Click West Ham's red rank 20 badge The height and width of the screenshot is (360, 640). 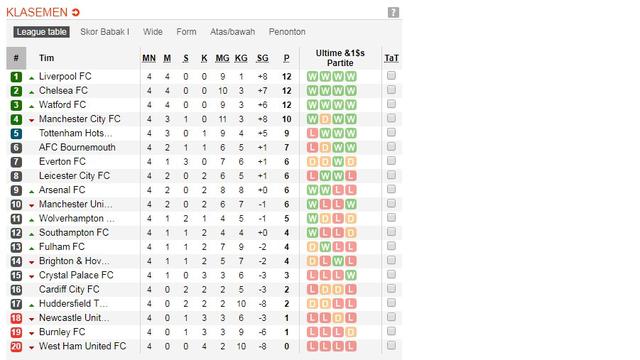tap(16, 346)
